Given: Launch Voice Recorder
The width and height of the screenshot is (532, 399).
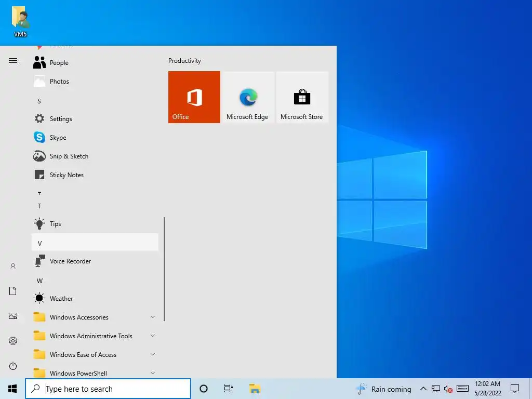Looking at the screenshot, I should pos(95,261).
